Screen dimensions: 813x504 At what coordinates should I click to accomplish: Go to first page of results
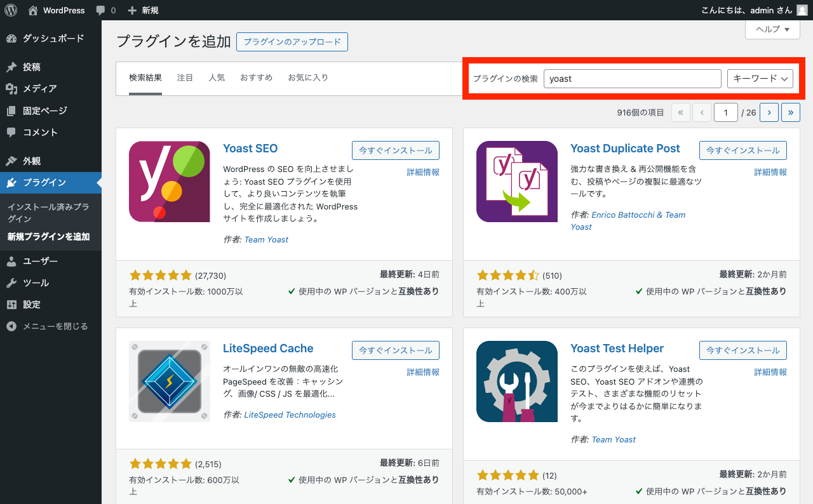(680, 112)
